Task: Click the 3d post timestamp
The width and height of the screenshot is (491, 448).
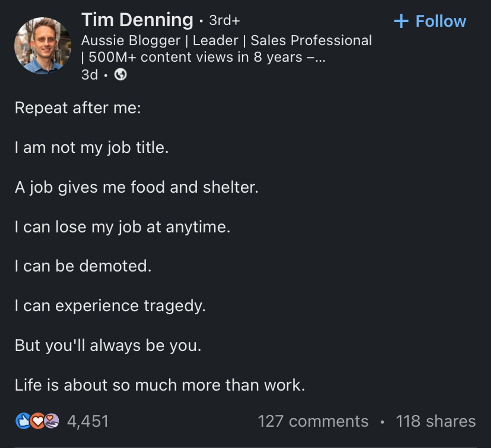Action: 90,75
